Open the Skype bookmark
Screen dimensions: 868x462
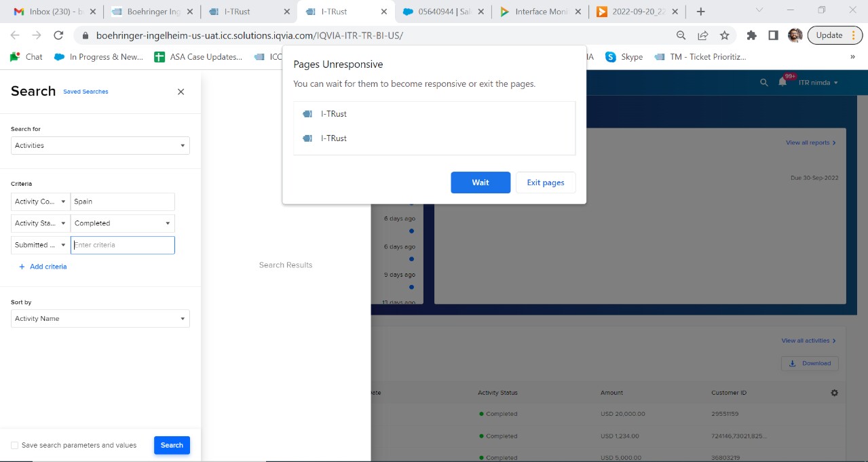pyautogui.click(x=624, y=57)
